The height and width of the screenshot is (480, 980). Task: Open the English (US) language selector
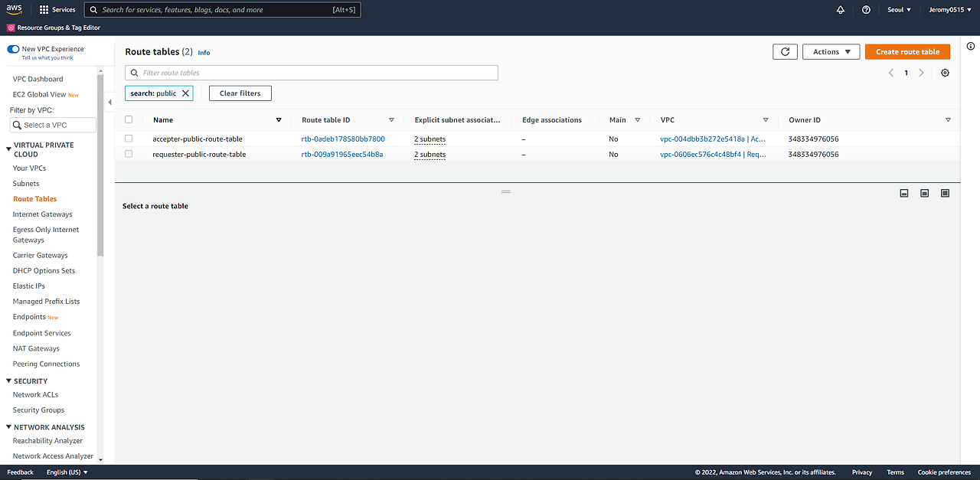tap(67, 472)
